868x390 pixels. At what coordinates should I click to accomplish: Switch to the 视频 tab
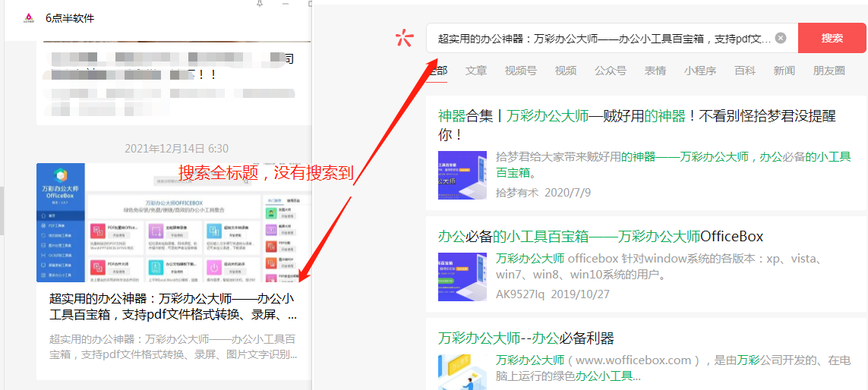pos(566,71)
